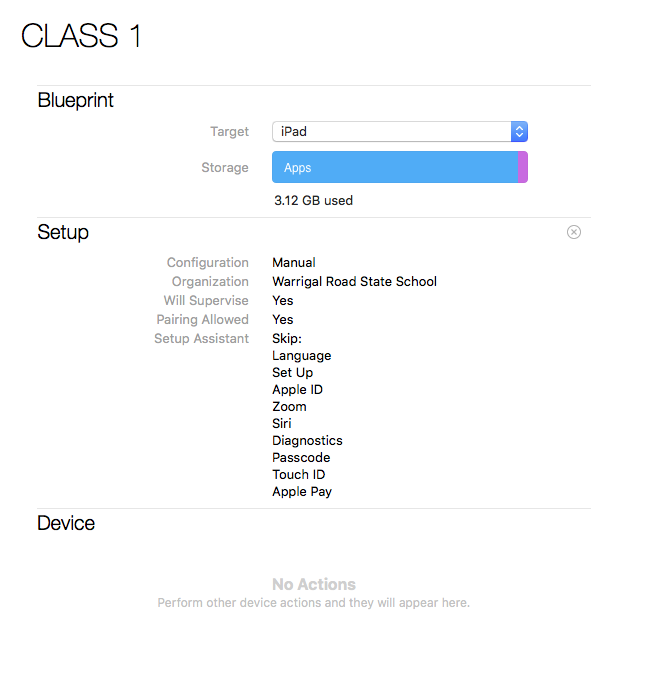Screen dimensions: 647x686
Task: Select the CLASS 1 blueprint title
Action: pyautogui.click(x=81, y=35)
